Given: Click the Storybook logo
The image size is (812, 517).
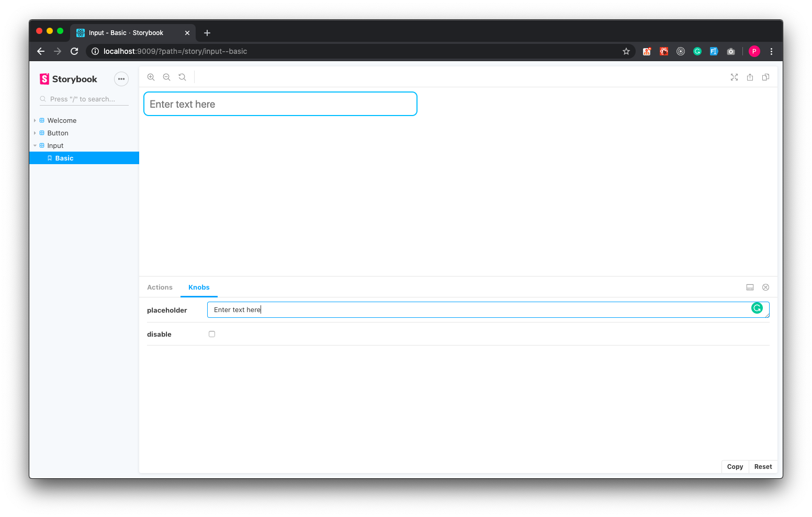Looking at the screenshot, I should point(69,79).
